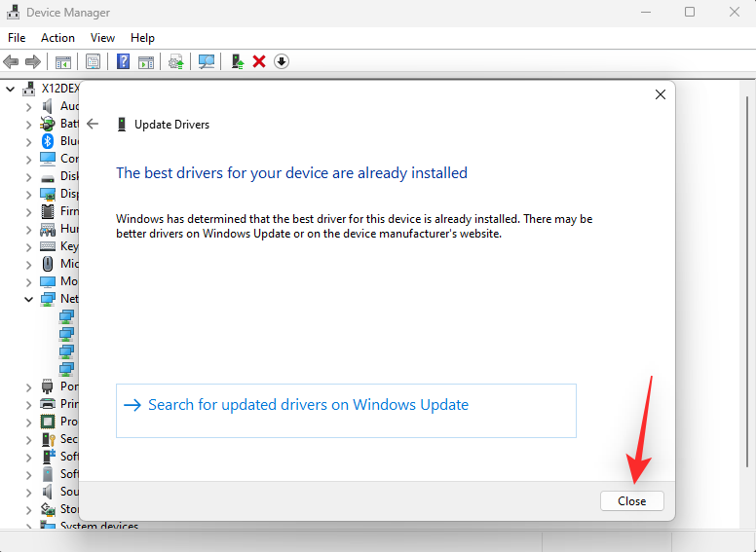756x552 pixels.
Task: Click the Show/Hide console tree icon
Action: pyautogui.click(x=62, y=61)
